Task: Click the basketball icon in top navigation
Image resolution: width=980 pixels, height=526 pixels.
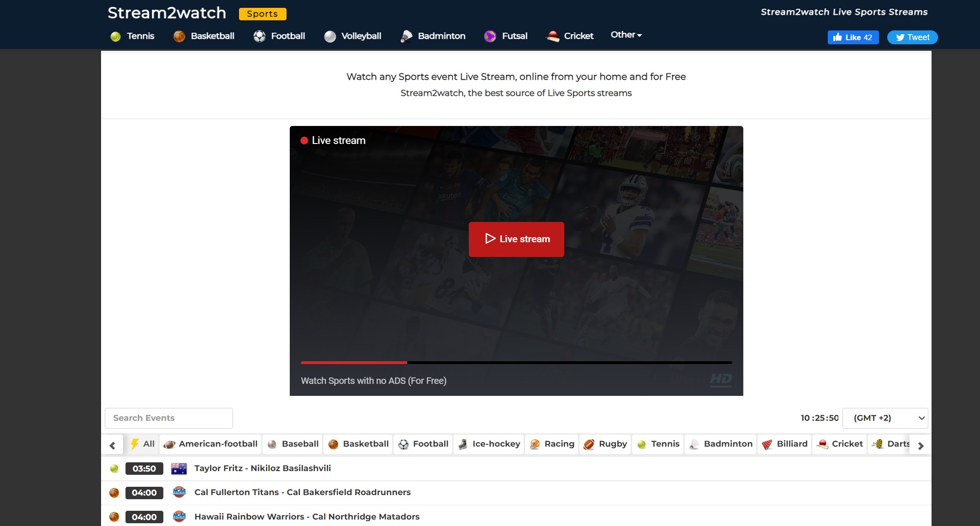Action: (179, 36)
